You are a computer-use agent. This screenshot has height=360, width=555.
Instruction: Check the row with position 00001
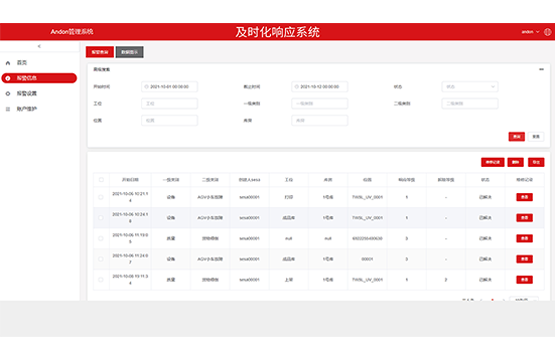tap(101, 259)
